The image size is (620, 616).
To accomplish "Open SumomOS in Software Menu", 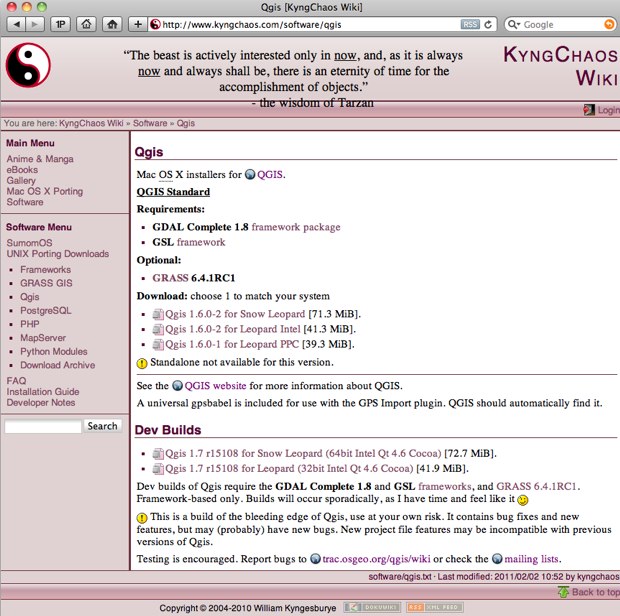I will 29,243.
